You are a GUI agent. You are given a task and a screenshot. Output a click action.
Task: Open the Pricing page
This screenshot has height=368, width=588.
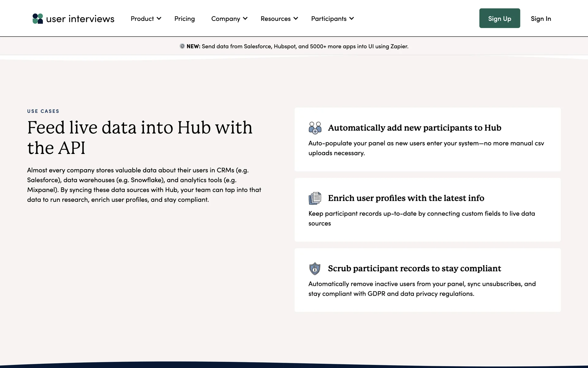[x=184, y=19]
